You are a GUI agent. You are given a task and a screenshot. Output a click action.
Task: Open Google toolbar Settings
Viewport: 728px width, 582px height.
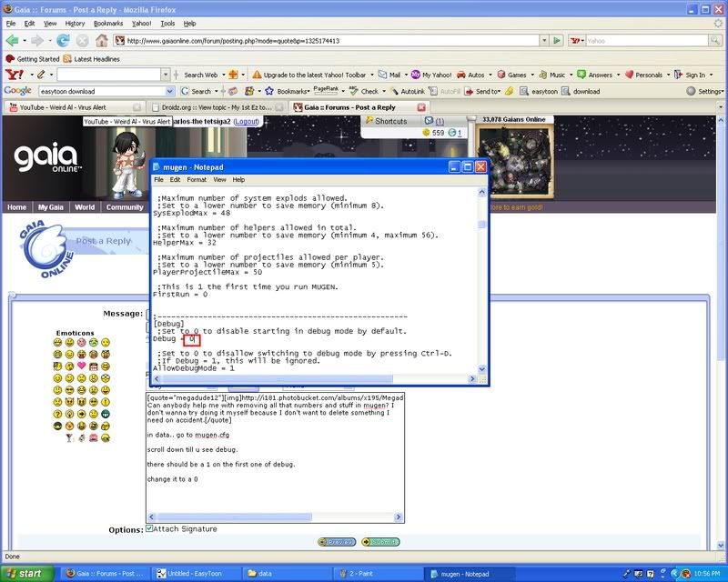tap(704, 92)
